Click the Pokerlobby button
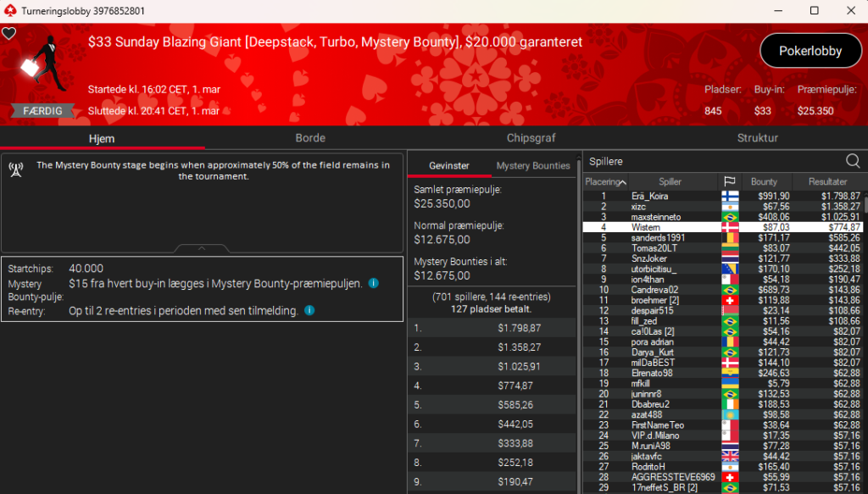Viewport: 868px width, 494px height. tap(810, 51)
